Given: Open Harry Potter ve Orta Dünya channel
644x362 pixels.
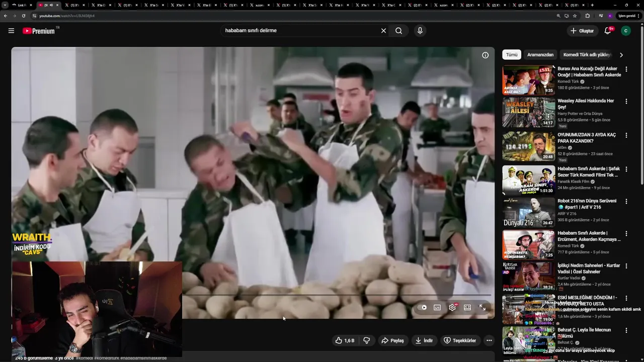Looking at the screenshot, I should point(580,114).
